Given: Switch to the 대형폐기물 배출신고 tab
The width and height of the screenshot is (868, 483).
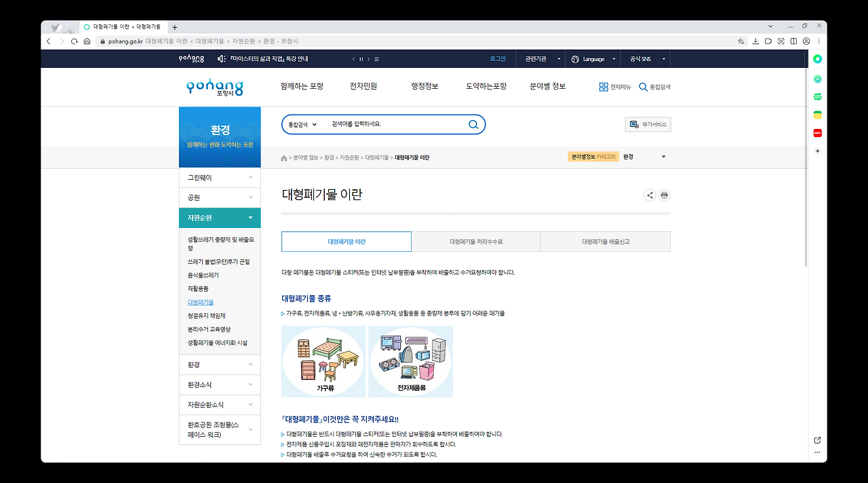Looking at the screenshot, I should tap(605, 241).
